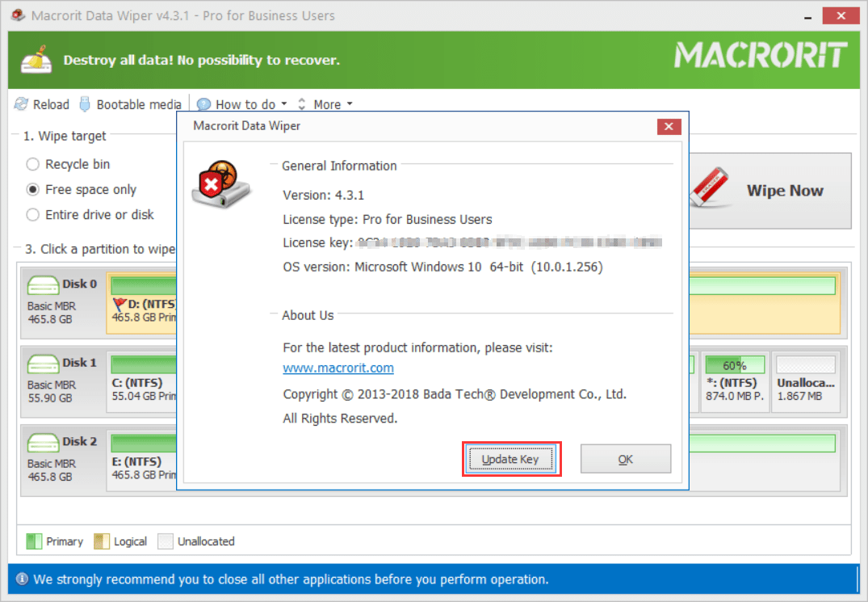
Task: Click the How to do help icon
Action: coord(203,104)
